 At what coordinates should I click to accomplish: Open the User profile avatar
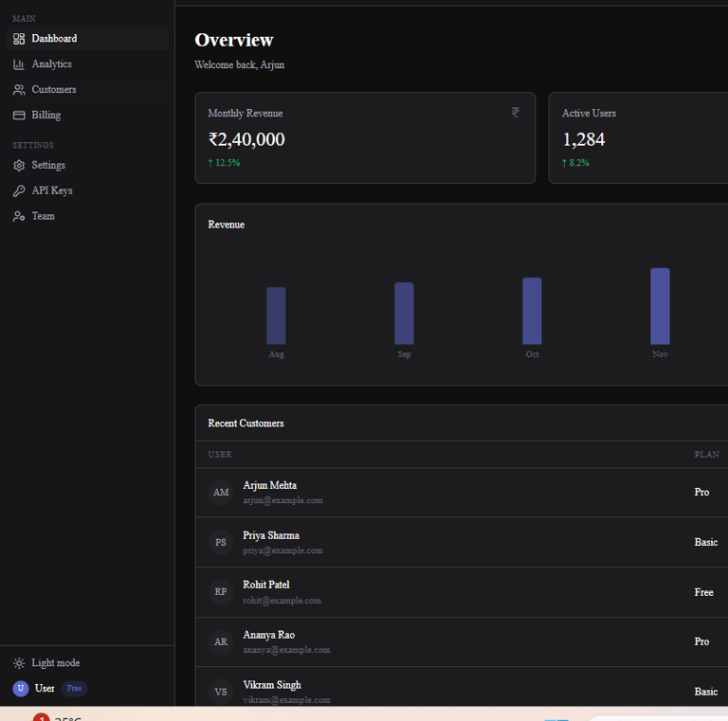tap(21, 688)
